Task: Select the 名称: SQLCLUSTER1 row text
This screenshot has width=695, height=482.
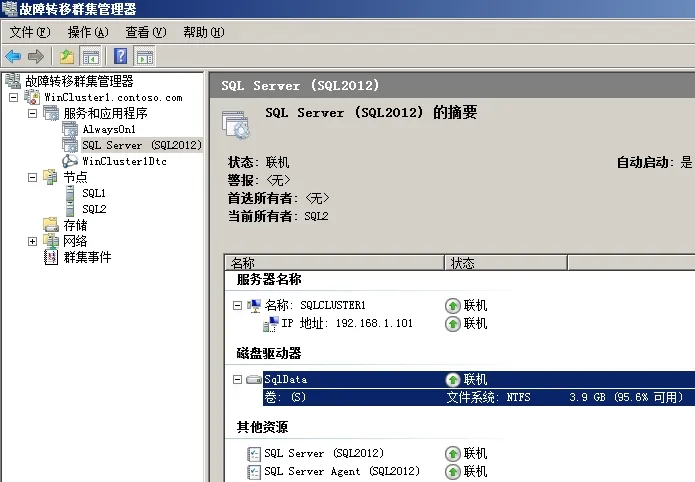Action: (x=315, y=306)
